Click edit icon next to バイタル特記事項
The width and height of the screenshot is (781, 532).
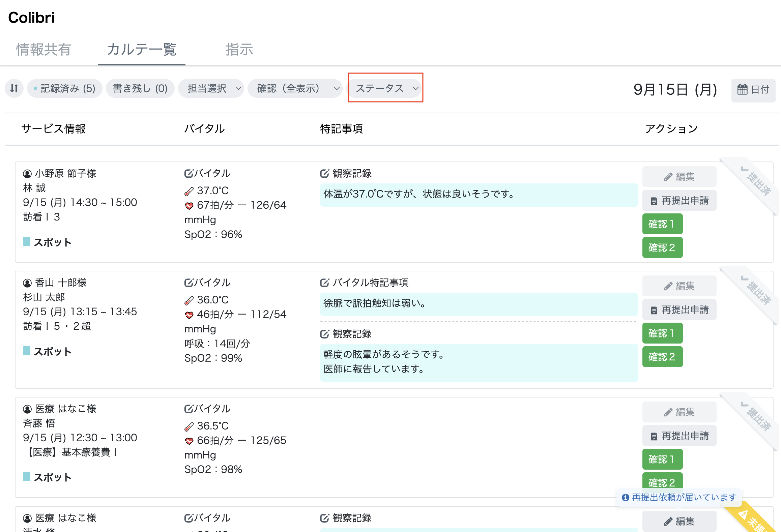(324, 283)
